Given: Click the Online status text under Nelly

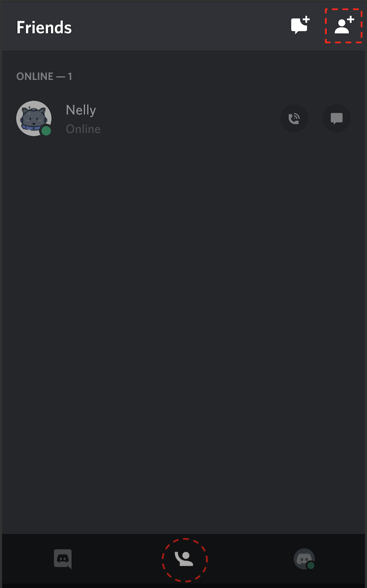Looking at the screenshot, I should [x=83, y=129].
